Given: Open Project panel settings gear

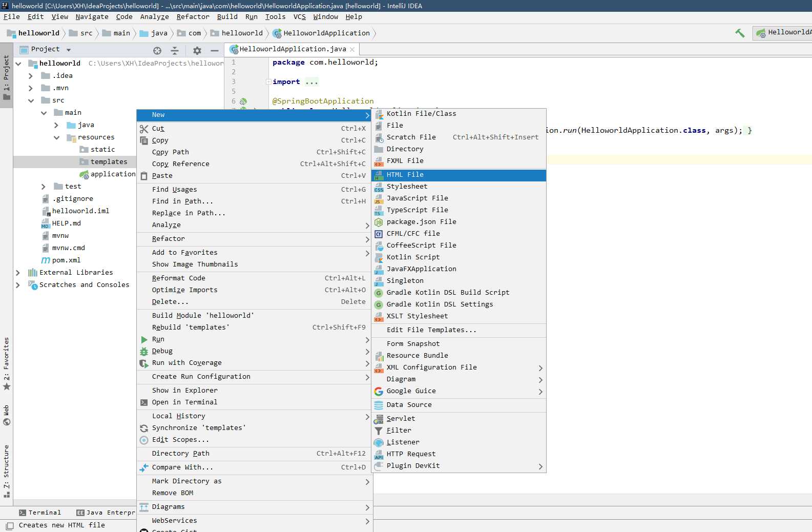Looking at the screenshot, I should [197, 50].
